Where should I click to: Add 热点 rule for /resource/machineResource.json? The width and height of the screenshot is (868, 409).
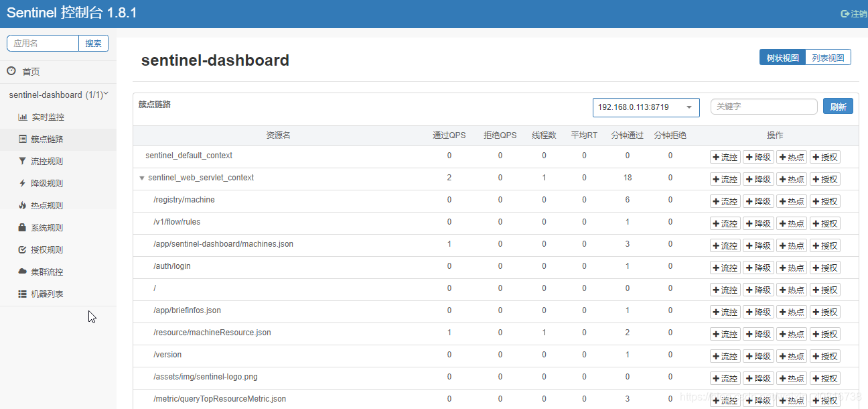(x=792, y=335)
